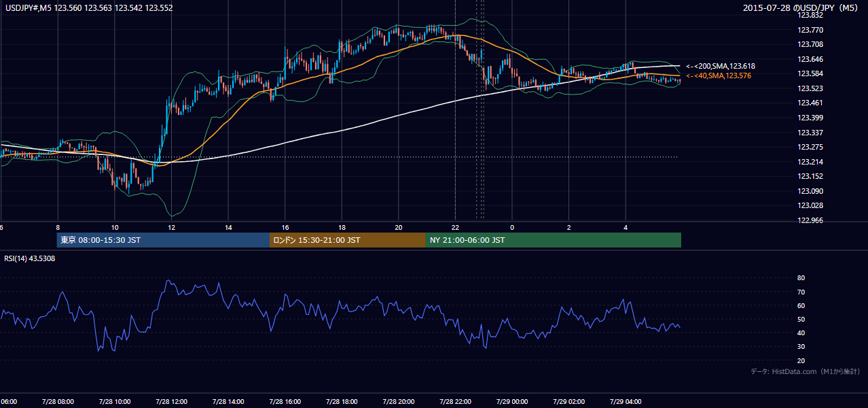Click hour label 18 under price chart
This screenshot has height=408, width=868.
342,228
